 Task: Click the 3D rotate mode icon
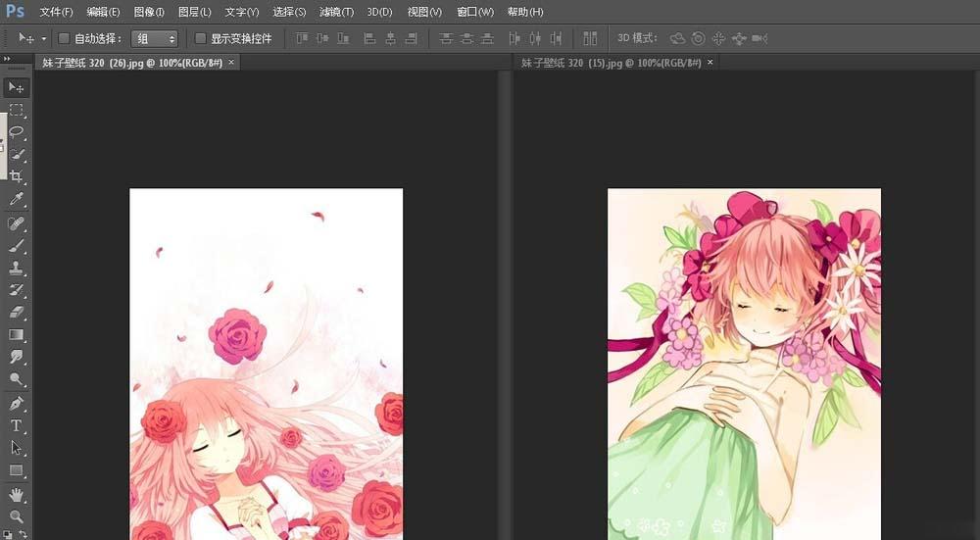point(677,38)
